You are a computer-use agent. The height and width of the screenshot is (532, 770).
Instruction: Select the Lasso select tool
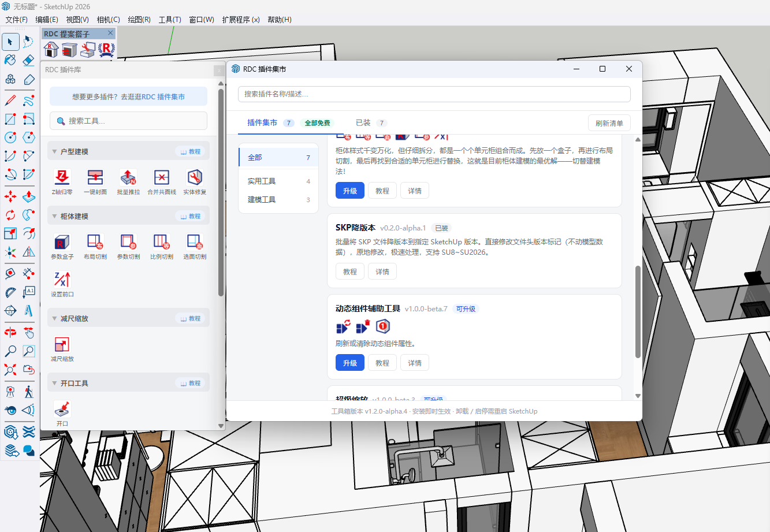click(x=28, y=42)
